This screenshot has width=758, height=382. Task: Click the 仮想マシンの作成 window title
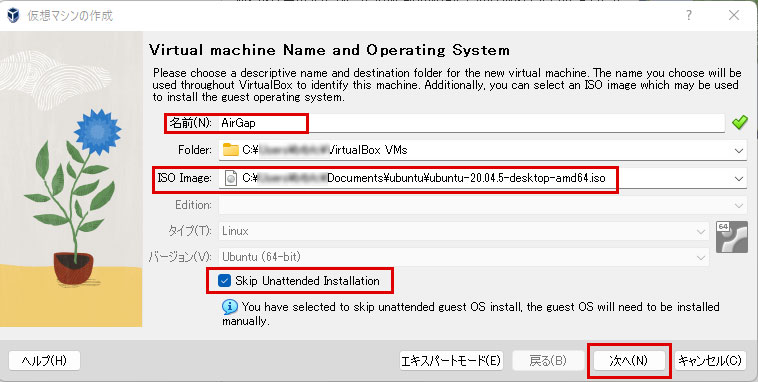coord(70,15)
